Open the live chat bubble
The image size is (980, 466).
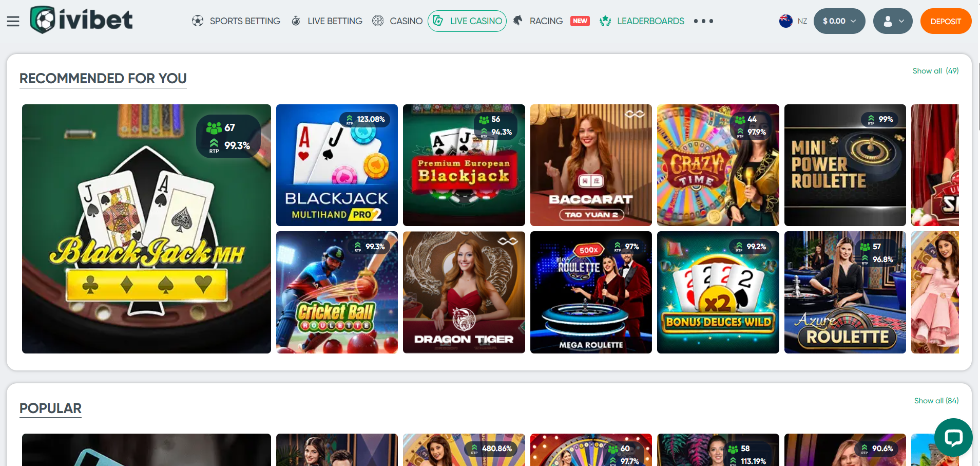tap(953, 437)
